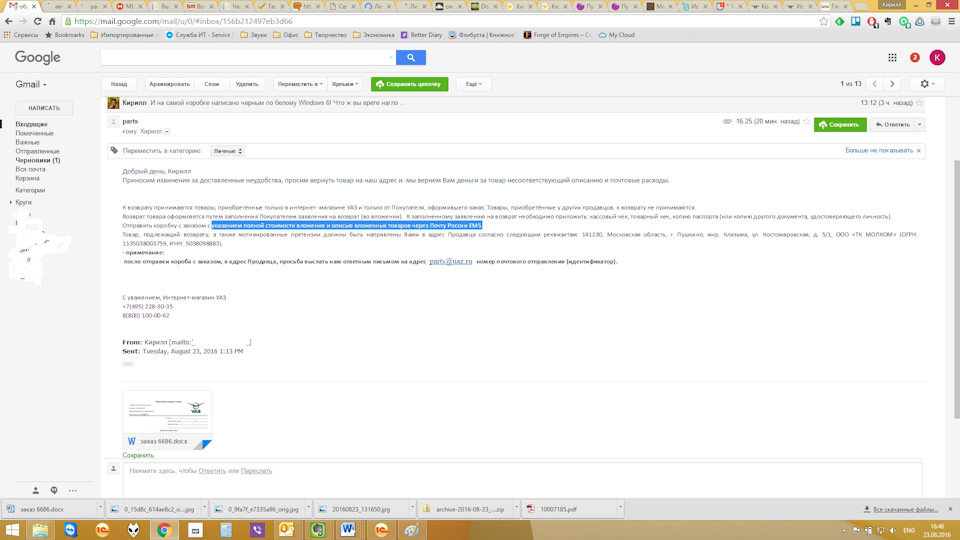Go to the previous conversation arrow
Image resolution: width=960 pixels, height=540 pixels.
tap(876, 84)
